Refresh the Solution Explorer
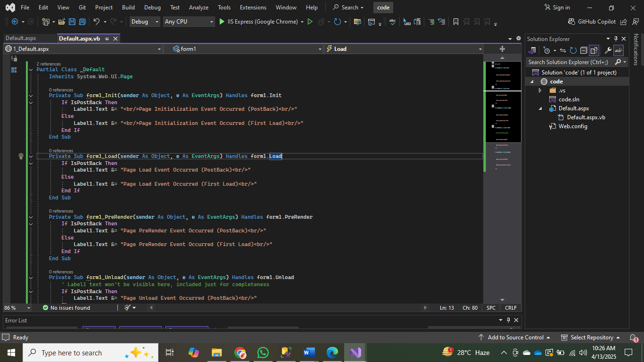This screenshot has width=644, height=362. click(x=573, y=50)
